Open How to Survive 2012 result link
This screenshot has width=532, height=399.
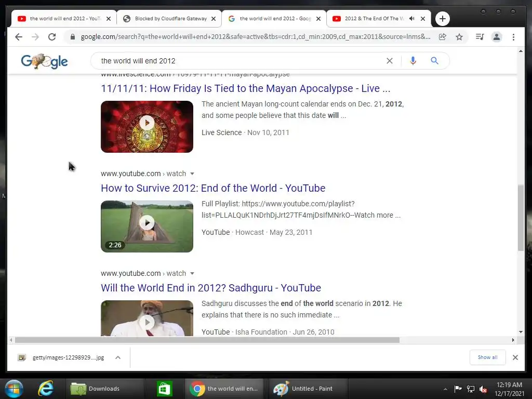213,188
